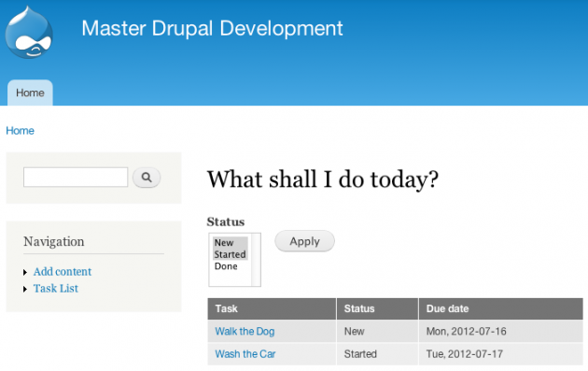The width and height of the screenshot is (588, 371).
Task: Expand the arrow beside Task List
Action: 25,289
